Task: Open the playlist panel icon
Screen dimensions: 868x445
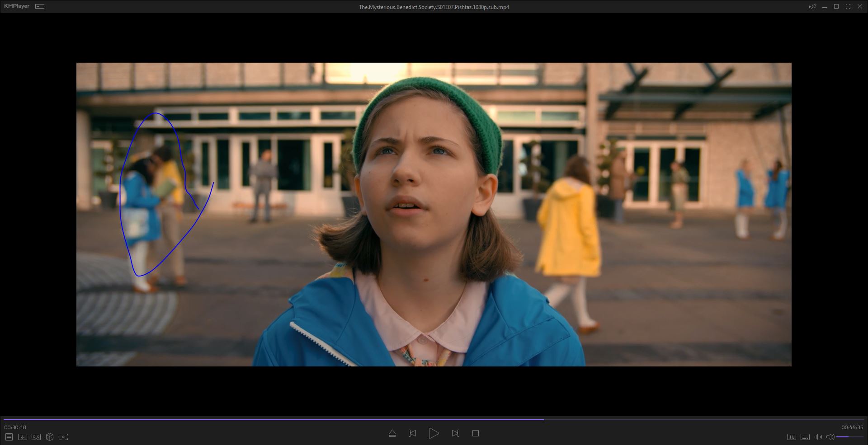Action: (9, 437)
